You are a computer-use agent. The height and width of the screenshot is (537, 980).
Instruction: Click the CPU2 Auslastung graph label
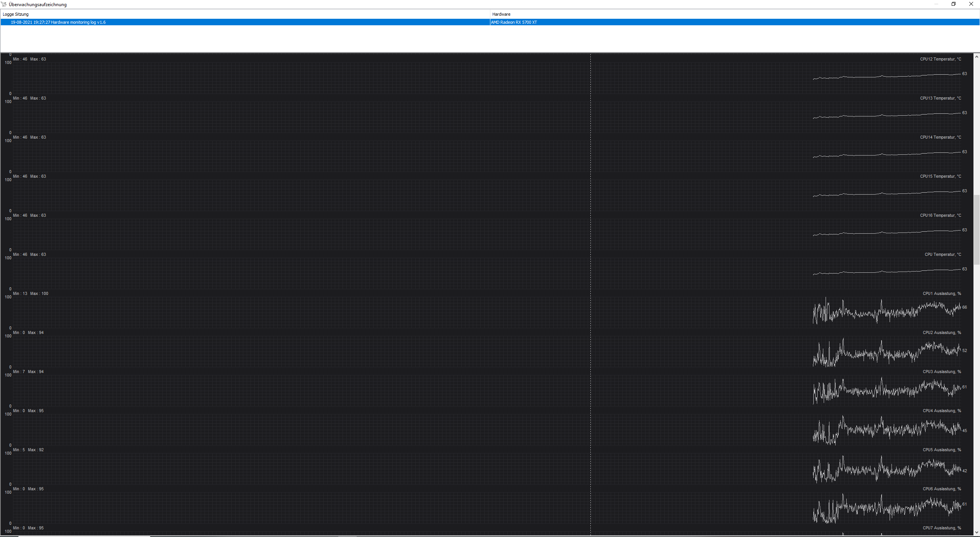click(x=942, y=333)
